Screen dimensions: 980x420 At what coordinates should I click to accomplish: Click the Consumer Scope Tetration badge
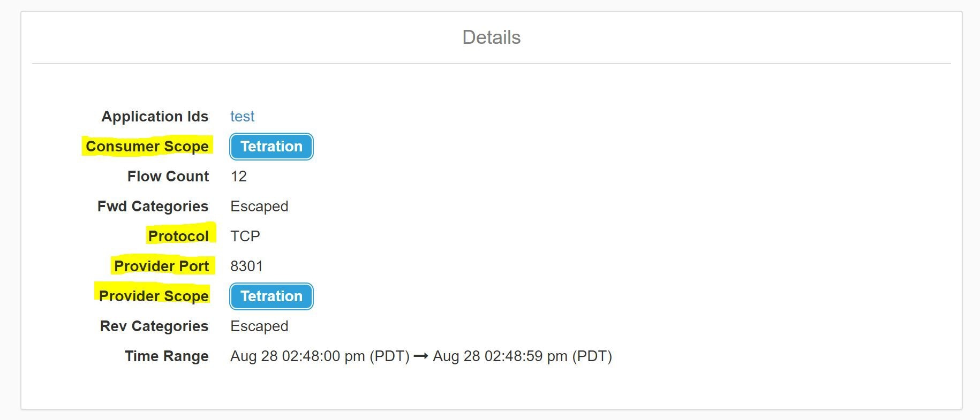pyautogui.click(x=272, y=147)
